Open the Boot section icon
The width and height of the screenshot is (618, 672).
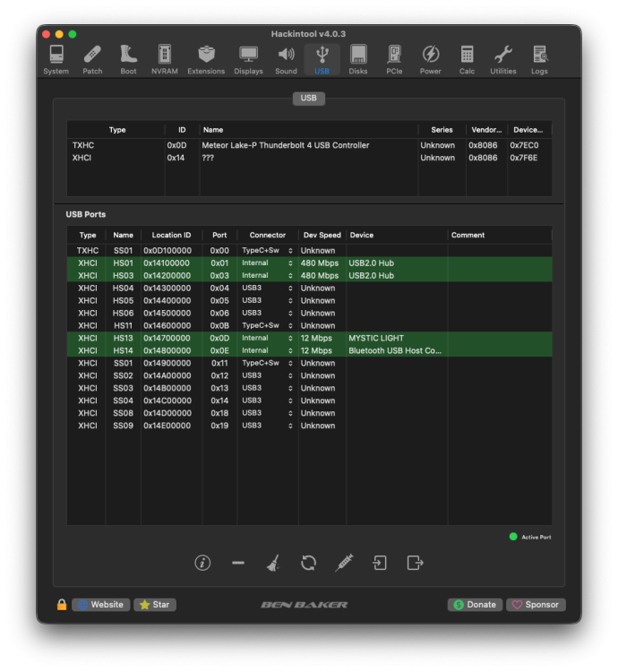128,60
